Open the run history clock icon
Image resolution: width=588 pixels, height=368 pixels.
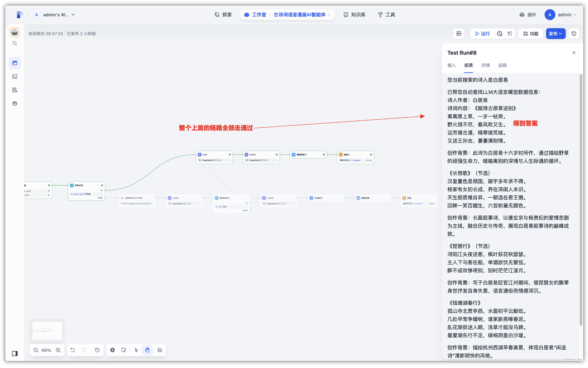click(500, 34)
